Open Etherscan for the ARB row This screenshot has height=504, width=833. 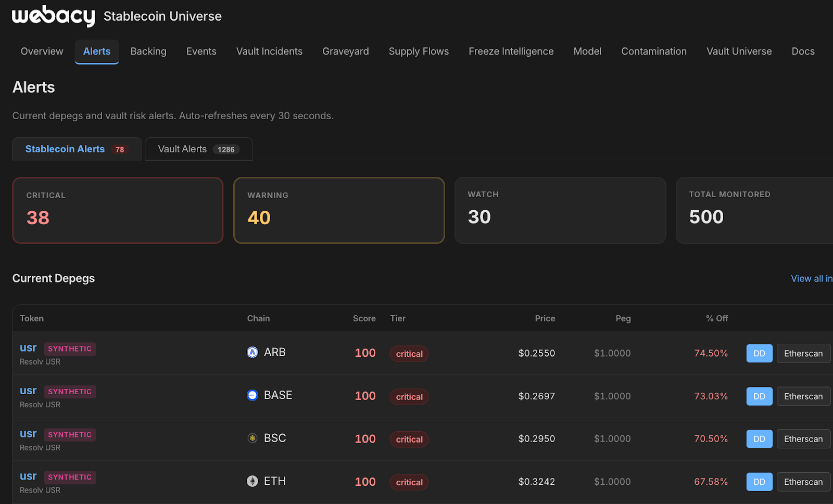pyautogui.click(x=803, y=354)
